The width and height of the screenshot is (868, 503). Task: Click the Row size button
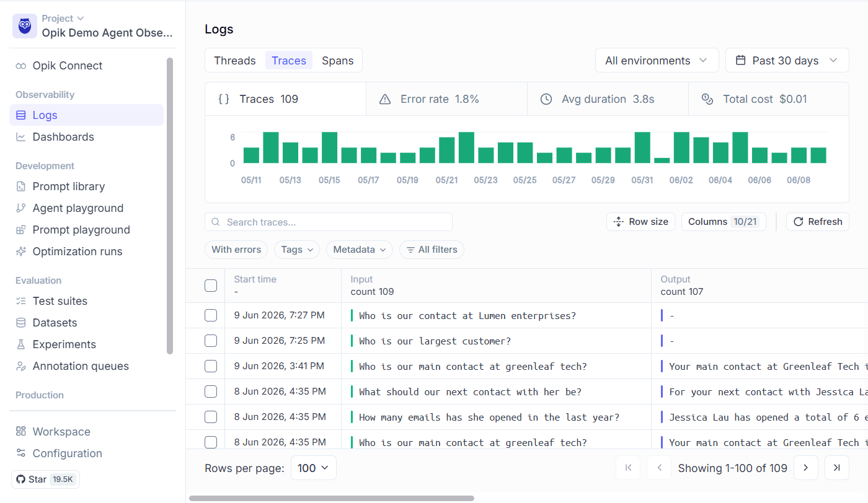(x=641, y=222)
